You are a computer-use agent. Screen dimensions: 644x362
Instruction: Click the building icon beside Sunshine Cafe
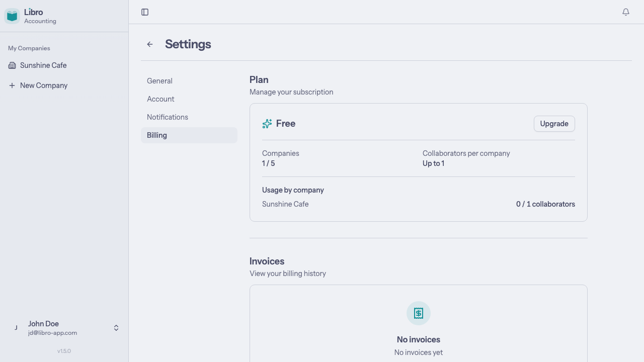click(x=12, y=65)
